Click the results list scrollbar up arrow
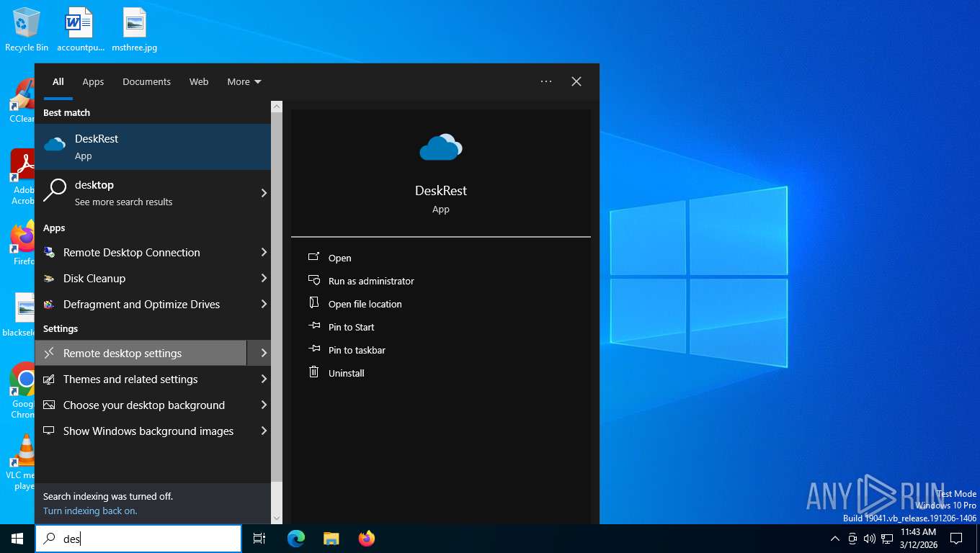Viewport: 980px width, 553px height. click(x=277, y=107)
